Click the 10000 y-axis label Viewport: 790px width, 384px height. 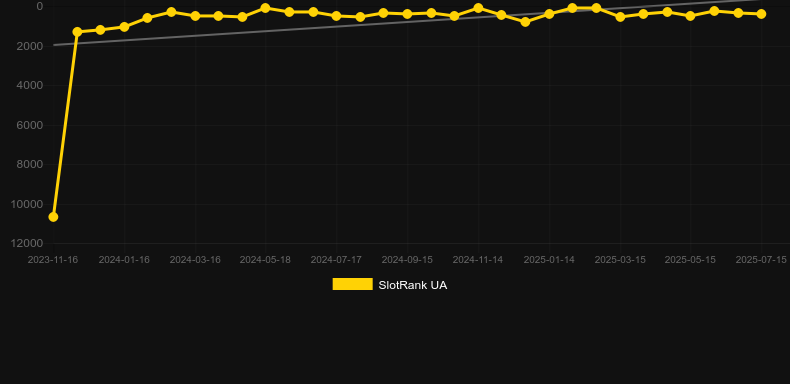click(27, 204)
